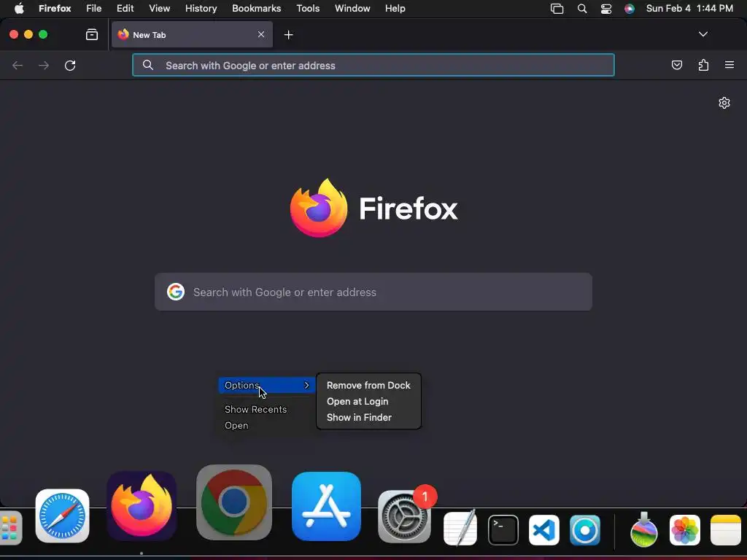
Task: Select the New Tab tab
Action: point(192,34)
